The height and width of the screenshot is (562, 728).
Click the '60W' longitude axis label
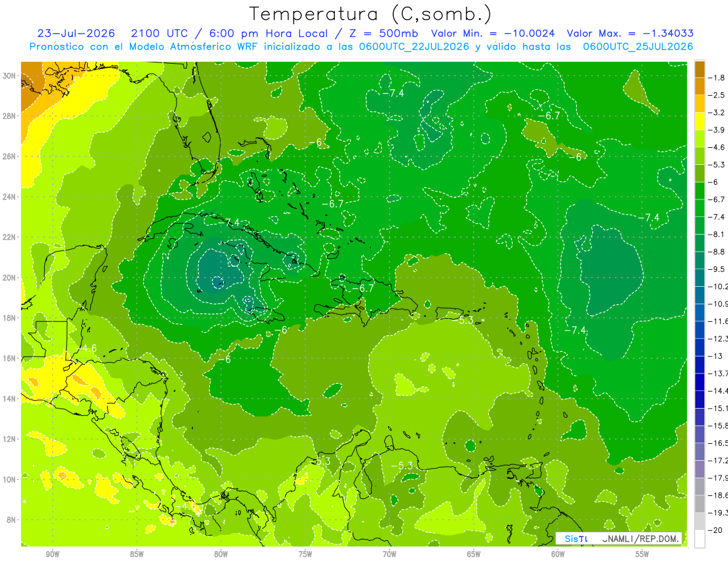coord(558,554)
